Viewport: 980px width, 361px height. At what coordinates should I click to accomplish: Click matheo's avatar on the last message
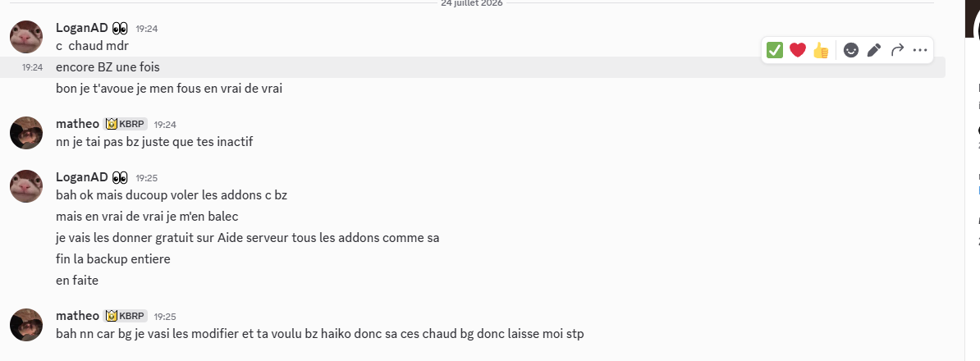26,325
